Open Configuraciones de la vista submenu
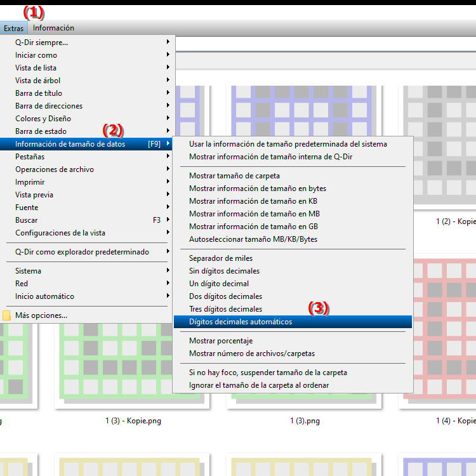The image size is (476, 476). pyautogui.click(x=87, y=233)
